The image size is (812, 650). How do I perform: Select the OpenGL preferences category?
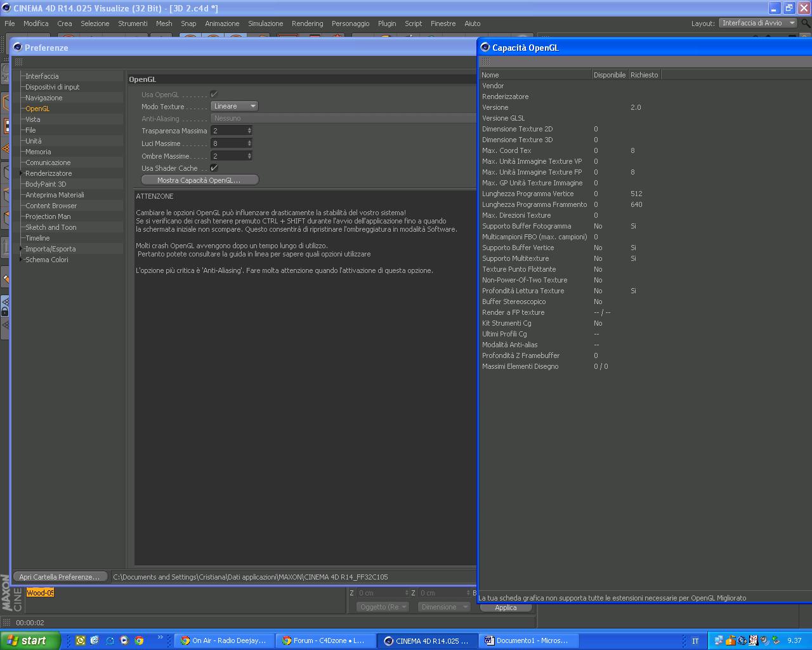point(37,109)
